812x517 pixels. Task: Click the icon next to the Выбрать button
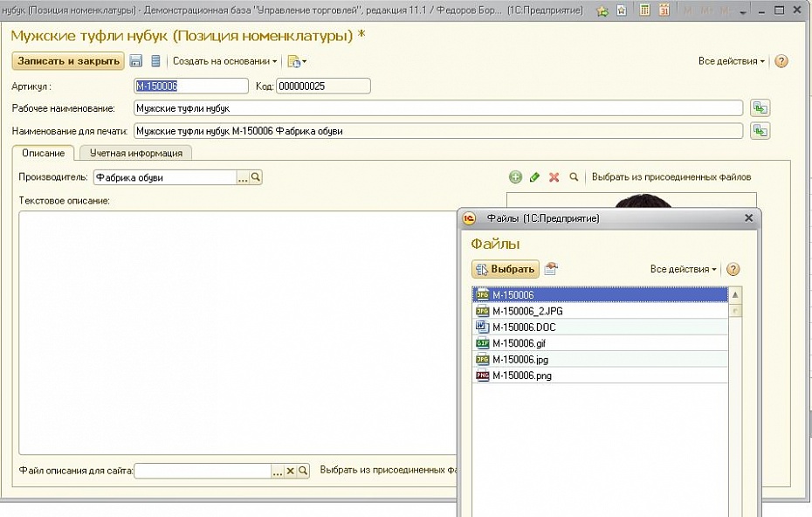tap(551, 269)
